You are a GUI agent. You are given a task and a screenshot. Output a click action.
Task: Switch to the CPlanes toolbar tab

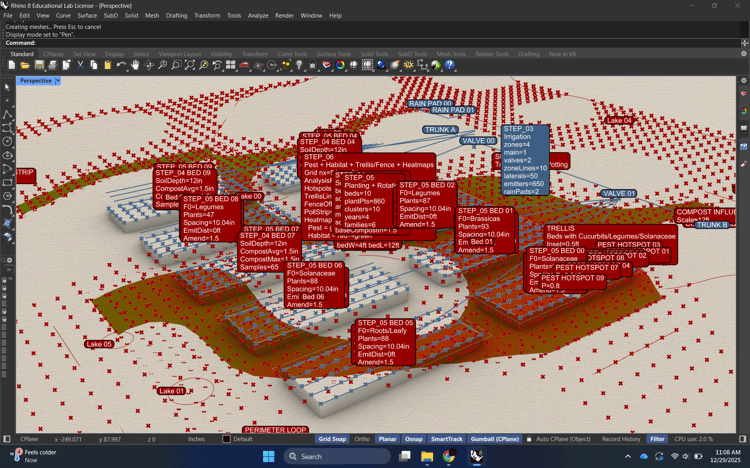(x=54, y=54)
